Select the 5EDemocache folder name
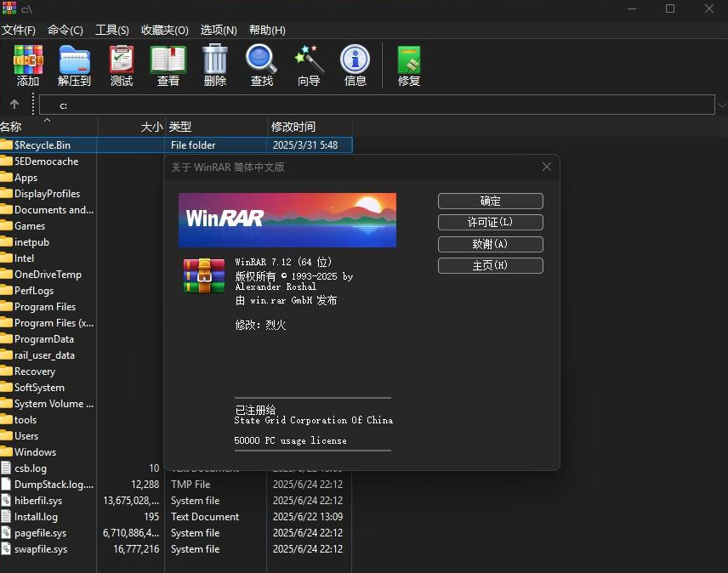Viewport: 728px width, 573px height. 47,162
